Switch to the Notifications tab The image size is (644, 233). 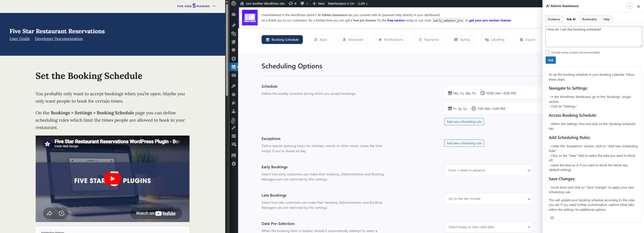[391, 40]
